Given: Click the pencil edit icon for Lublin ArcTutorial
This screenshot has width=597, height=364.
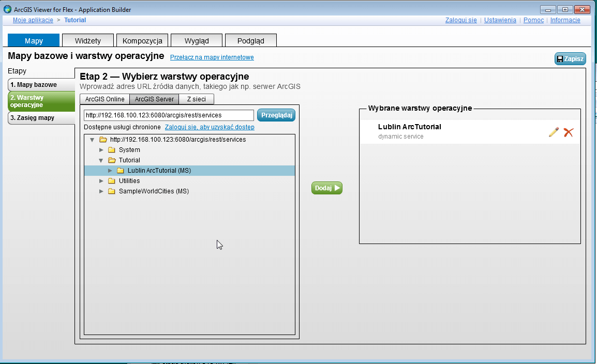Looking at the screenshot, I should (554, 132).
